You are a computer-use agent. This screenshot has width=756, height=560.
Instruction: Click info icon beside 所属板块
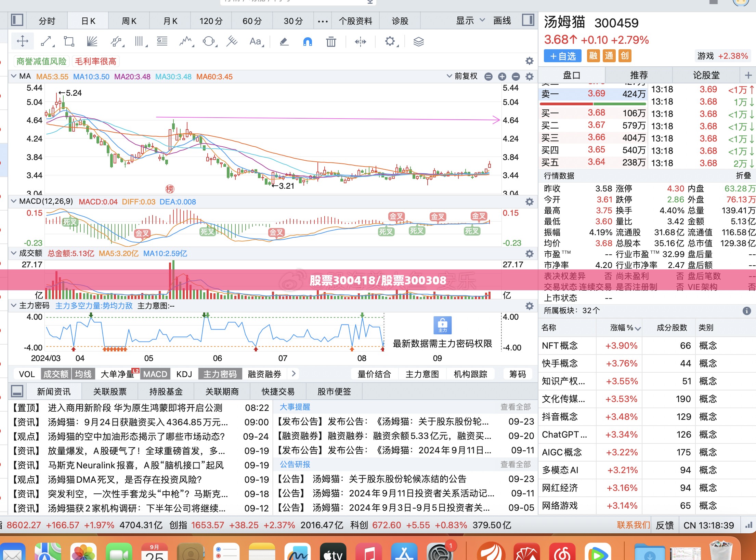click(747, 311)
